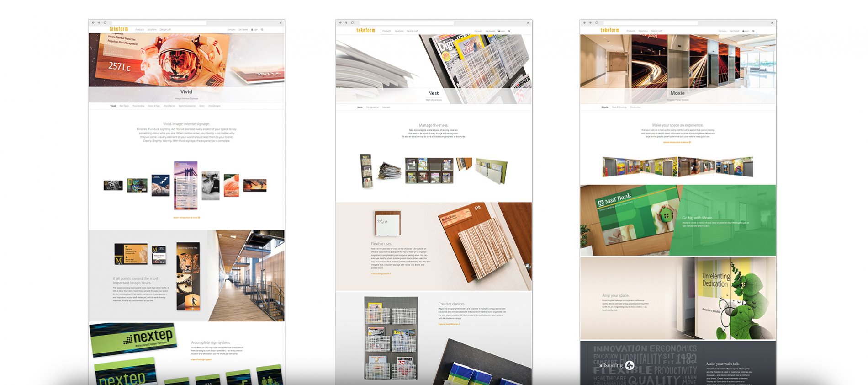Go back in the Moxie browser window
The height and width of the screenshot is (385, 868).
585,23
